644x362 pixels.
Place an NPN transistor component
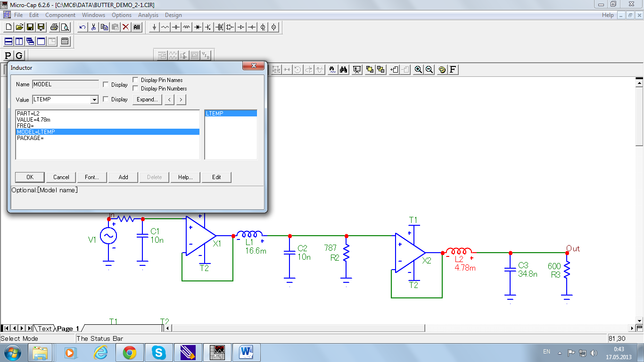(208, 27)
